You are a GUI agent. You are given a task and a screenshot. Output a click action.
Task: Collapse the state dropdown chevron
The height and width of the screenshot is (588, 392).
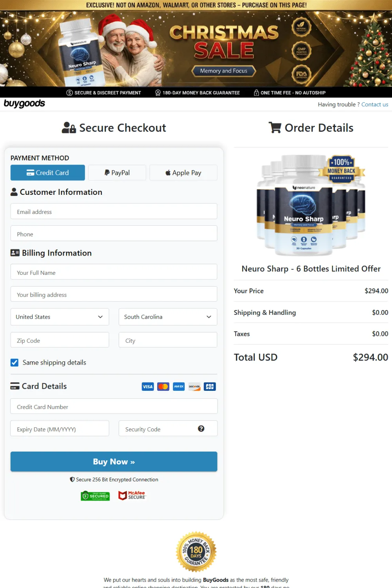click(209, 317)
